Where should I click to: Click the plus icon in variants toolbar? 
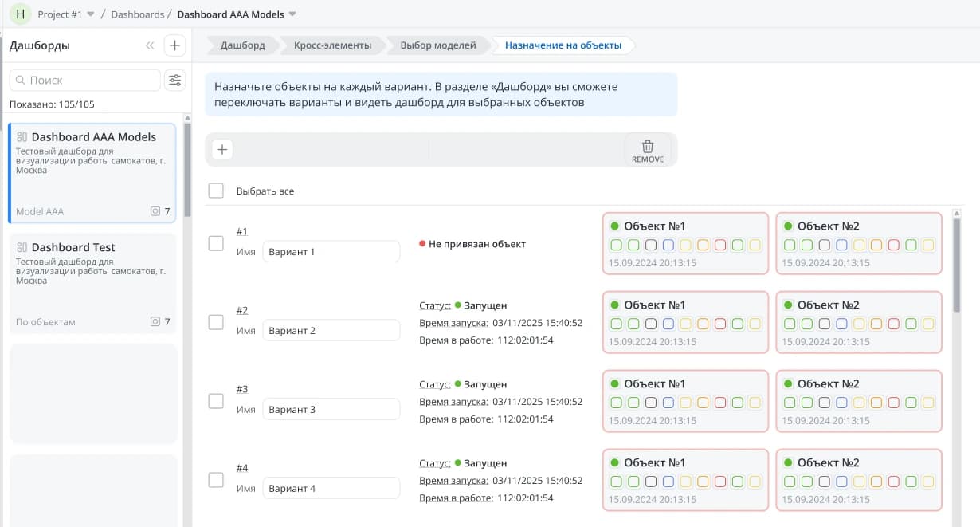(x=222, y=149)
